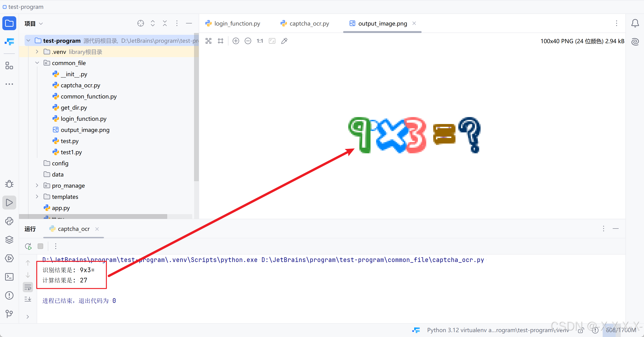Viewport: 644px width, 337px height.
Task: Switch to login_function.py editor tab
Action: tap(237, 23)
